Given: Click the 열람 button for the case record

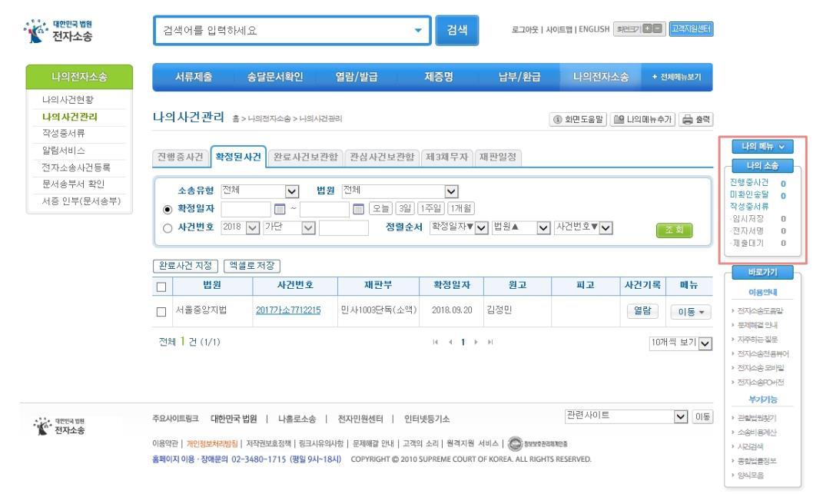Looking at the screenshot, I should coord(642,311).
